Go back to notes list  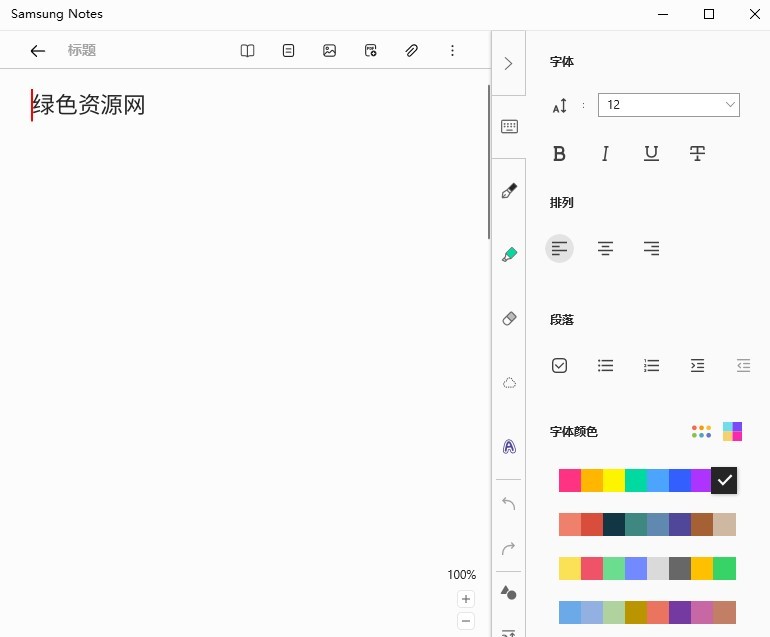[x=38, y=51]
